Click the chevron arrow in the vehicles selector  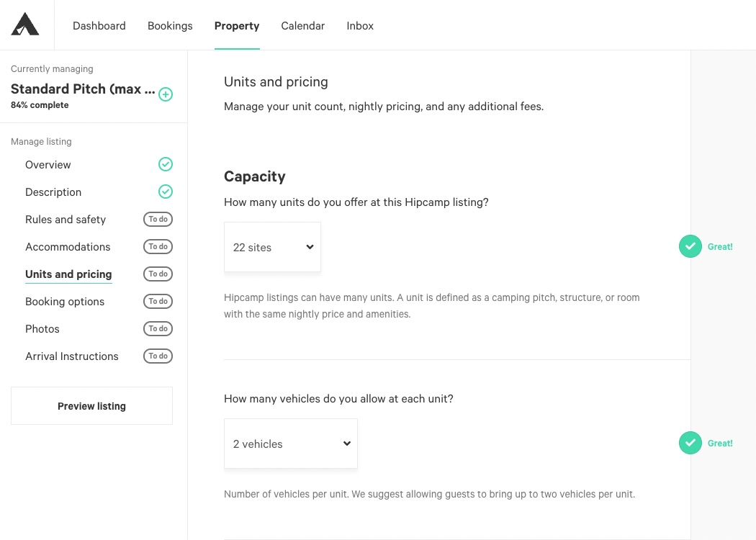pyautogui.click(x=346, y=444)
